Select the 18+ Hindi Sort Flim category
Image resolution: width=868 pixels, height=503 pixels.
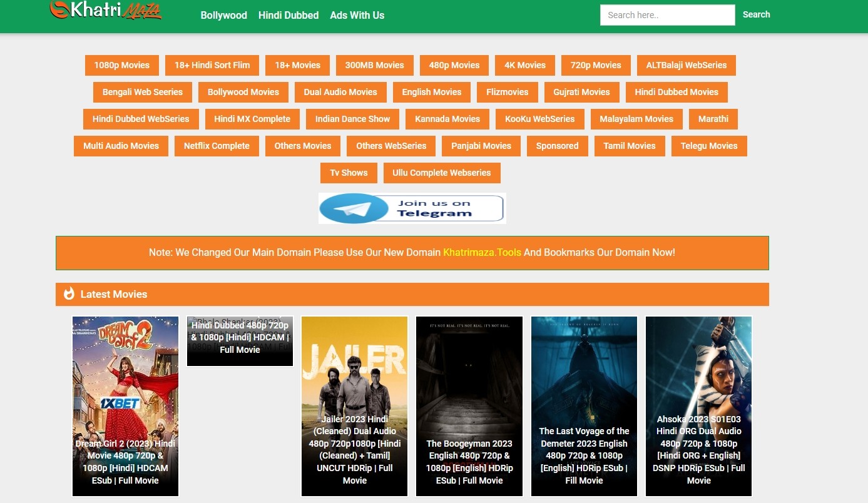click(212, 65)
